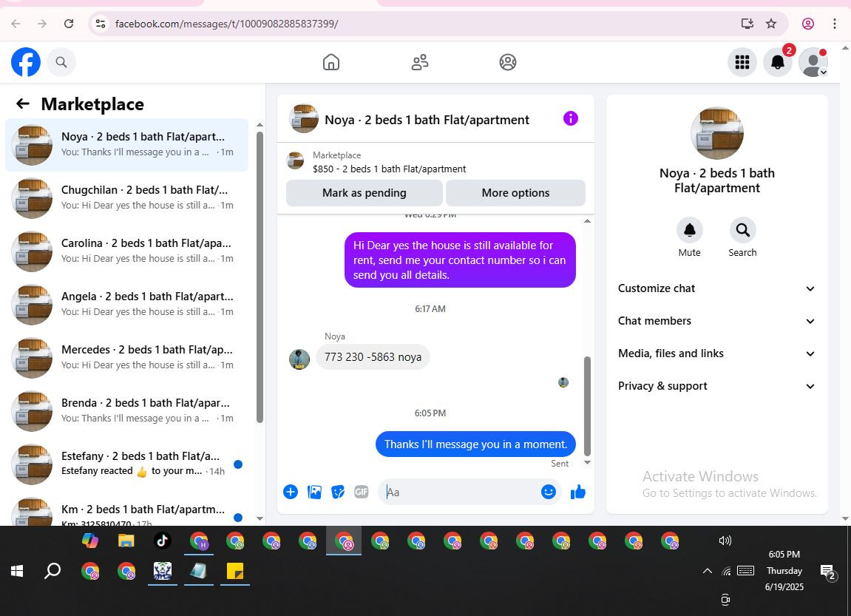This screenshot has height=616, width=851.
Task: Open File Explorer from the taskbar
Action: coord(126,541)
